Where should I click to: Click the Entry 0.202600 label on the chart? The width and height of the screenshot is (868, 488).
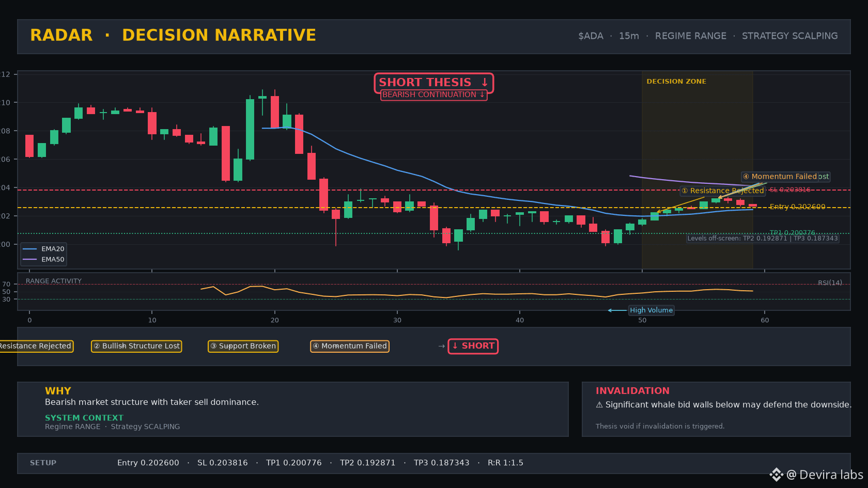797,207
